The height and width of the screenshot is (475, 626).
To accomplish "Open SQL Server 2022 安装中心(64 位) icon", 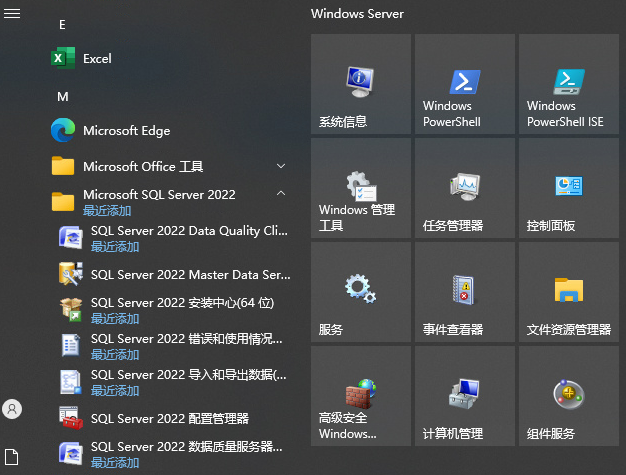I will (x=71, y=310).
